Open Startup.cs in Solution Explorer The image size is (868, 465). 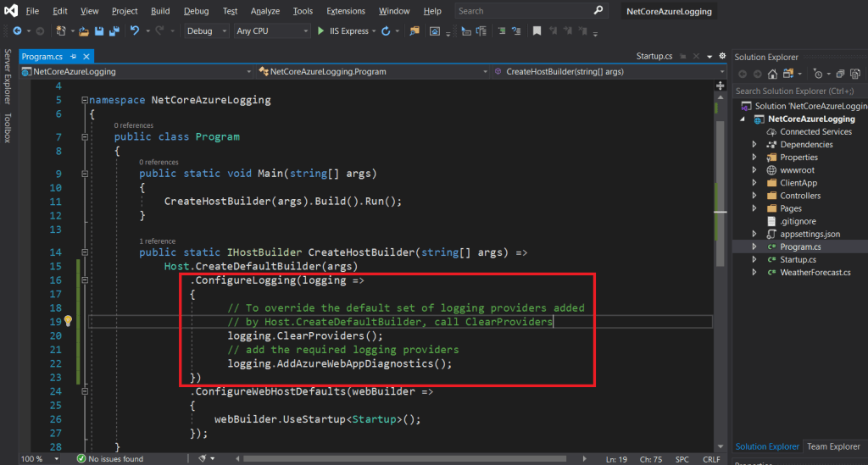tap(798, 260)
